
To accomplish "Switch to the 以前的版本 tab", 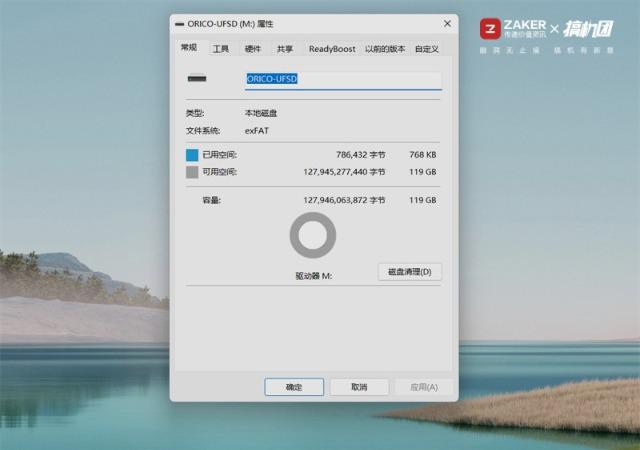I will coord(385,49).
